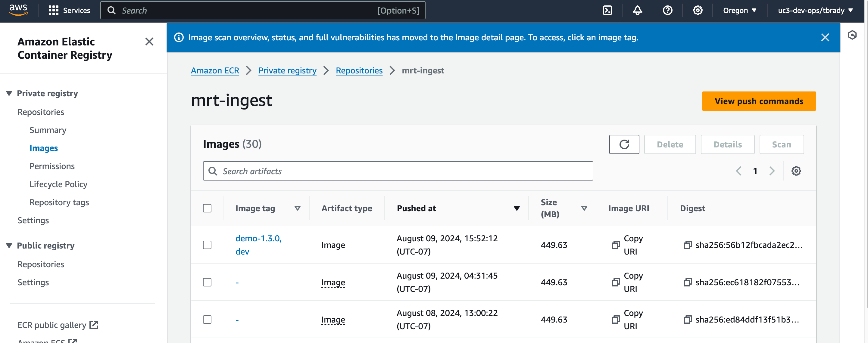Image resolution: width=868 pixels, height=343 pixels.
Task: Open Lifecycle Policy in the sidebar
Action: 58,184
